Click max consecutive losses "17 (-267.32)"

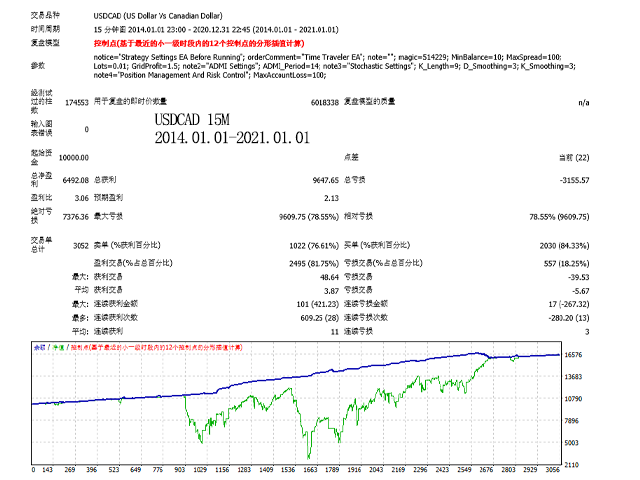[x=569, y=304]
